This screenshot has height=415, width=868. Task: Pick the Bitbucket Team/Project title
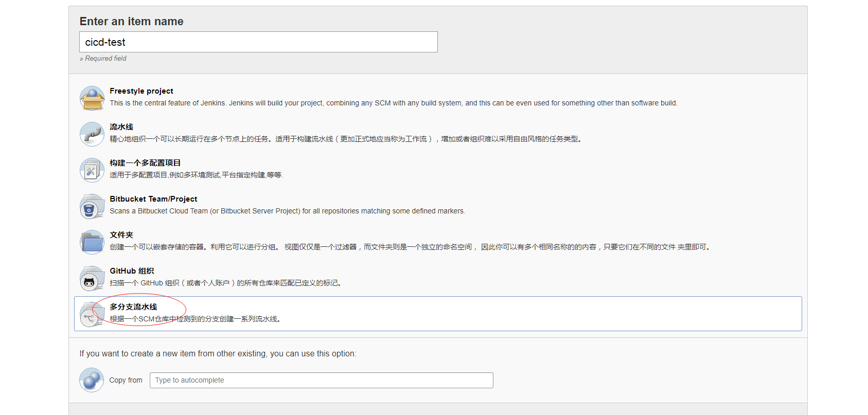coord(153,199)
